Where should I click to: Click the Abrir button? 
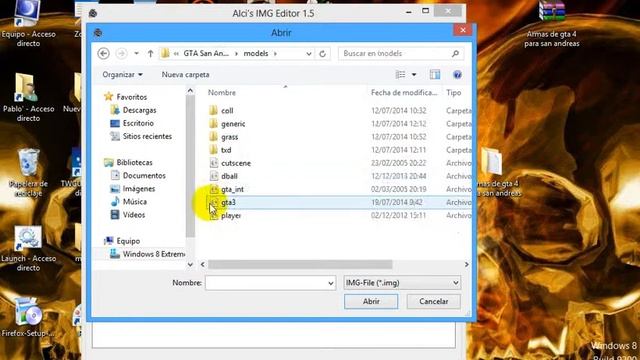pos(371,302)
